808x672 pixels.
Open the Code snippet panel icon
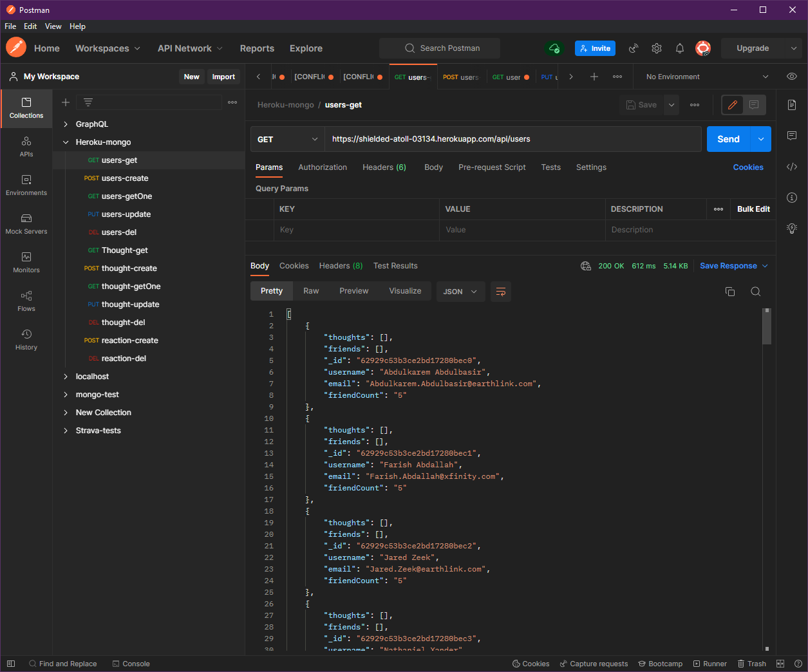tap(791, 167)
